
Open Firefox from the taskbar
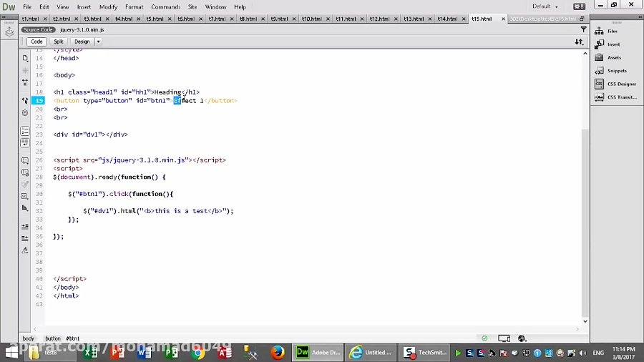point(278,353)
